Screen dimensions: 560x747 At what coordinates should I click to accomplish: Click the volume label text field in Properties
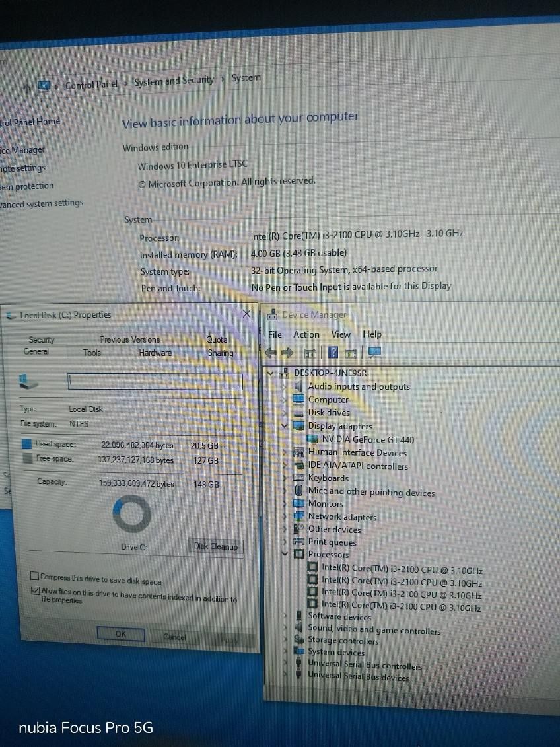(x=155, y=381)
